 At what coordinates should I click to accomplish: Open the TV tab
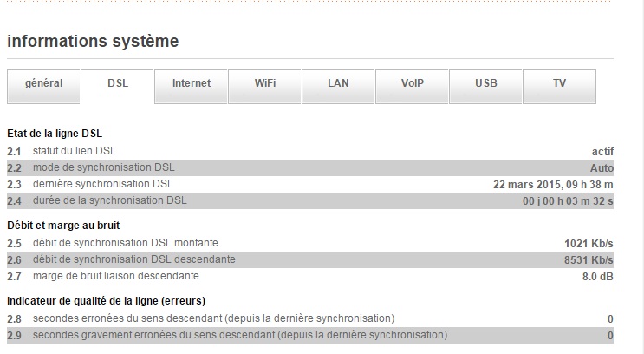[560, 84]
